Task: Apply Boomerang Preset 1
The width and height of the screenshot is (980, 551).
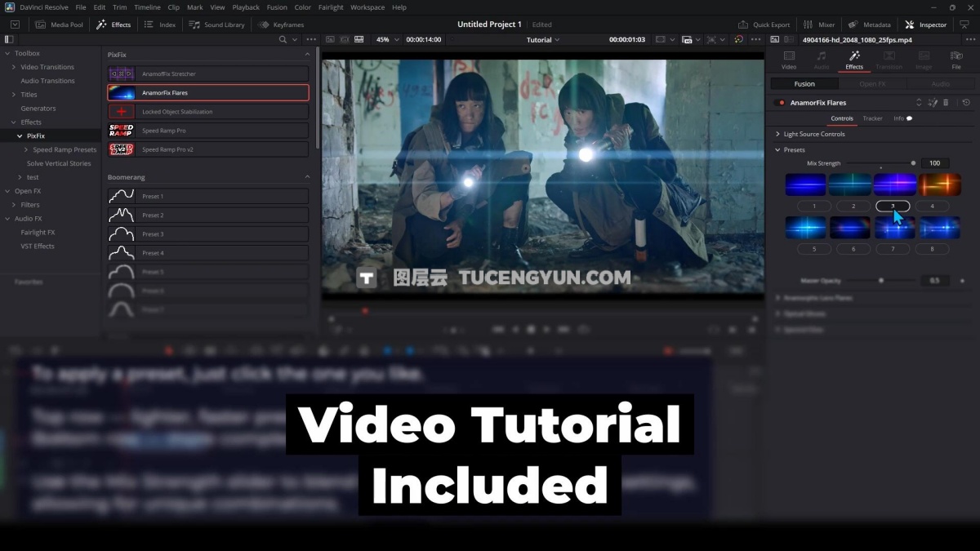Action: tap(208, 196)
